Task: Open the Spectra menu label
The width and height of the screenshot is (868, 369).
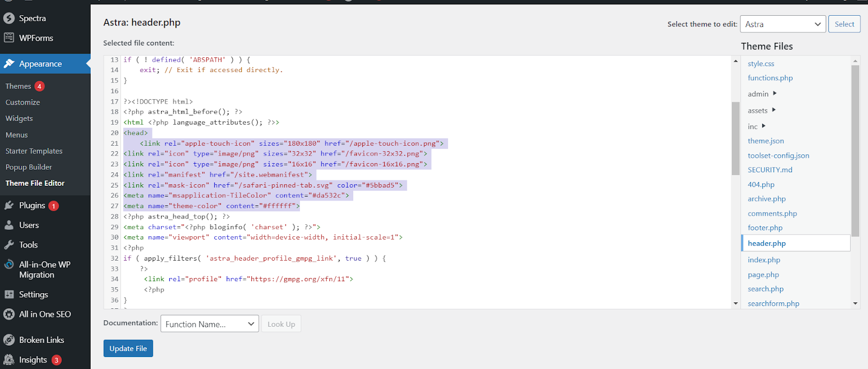Action: tap(33, 18)
